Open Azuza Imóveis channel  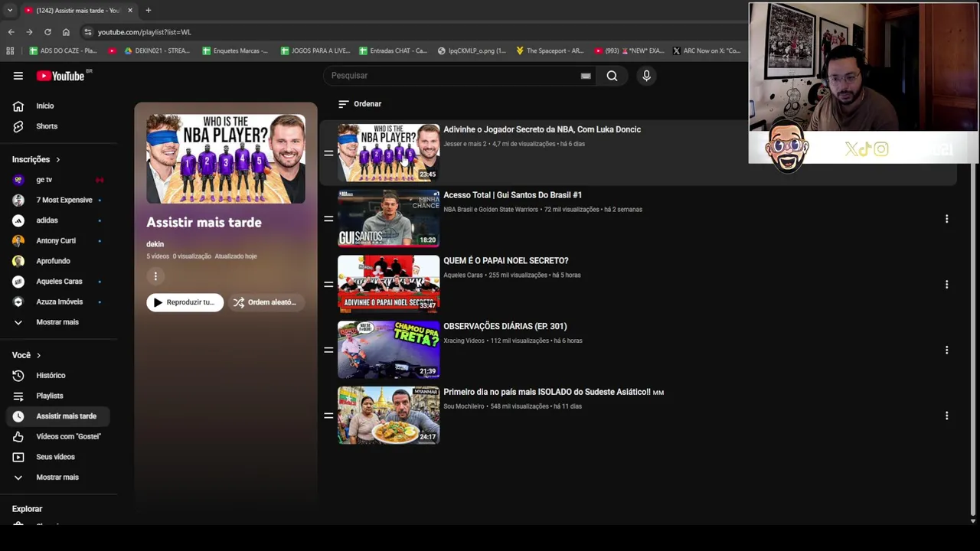click(60, 302)
